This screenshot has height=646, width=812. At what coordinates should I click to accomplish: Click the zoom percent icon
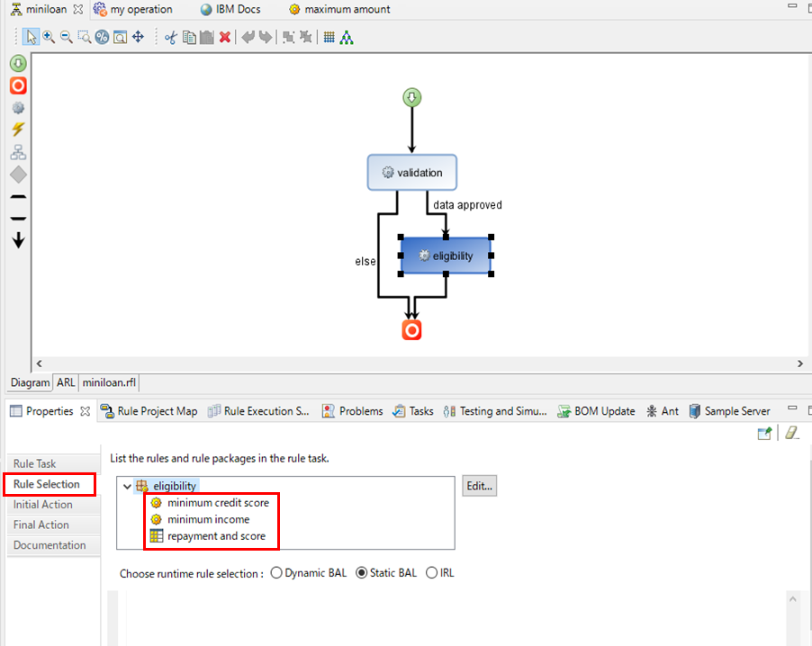102,37
